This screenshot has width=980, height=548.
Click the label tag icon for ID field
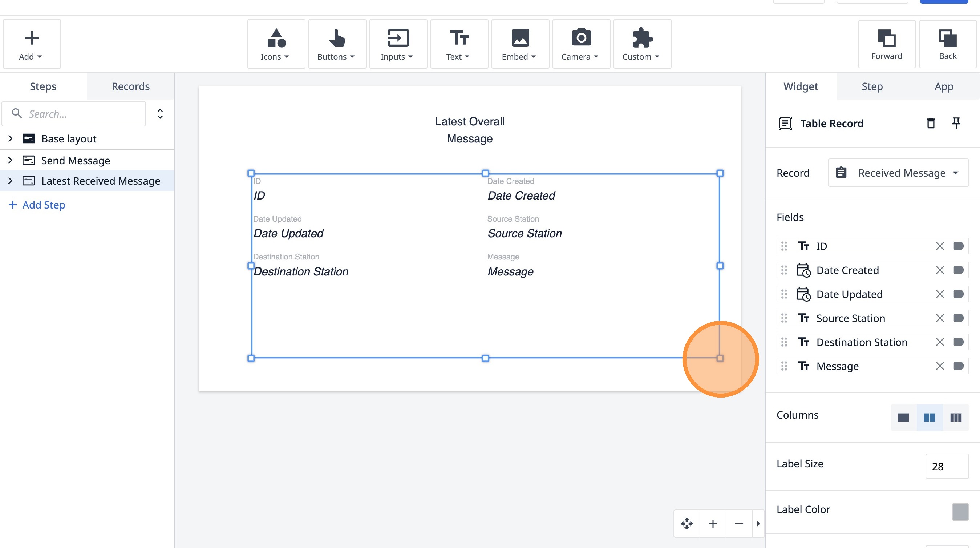959,246
